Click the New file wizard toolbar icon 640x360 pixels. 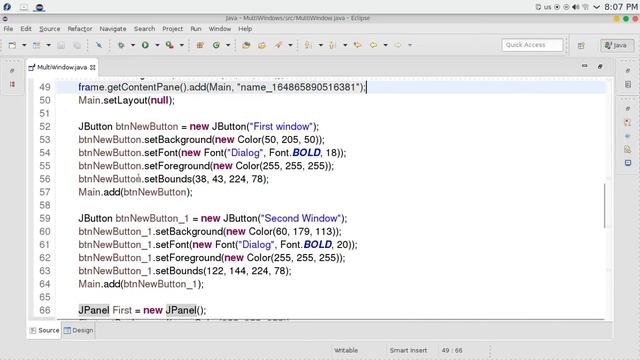(x=12, y=45)
